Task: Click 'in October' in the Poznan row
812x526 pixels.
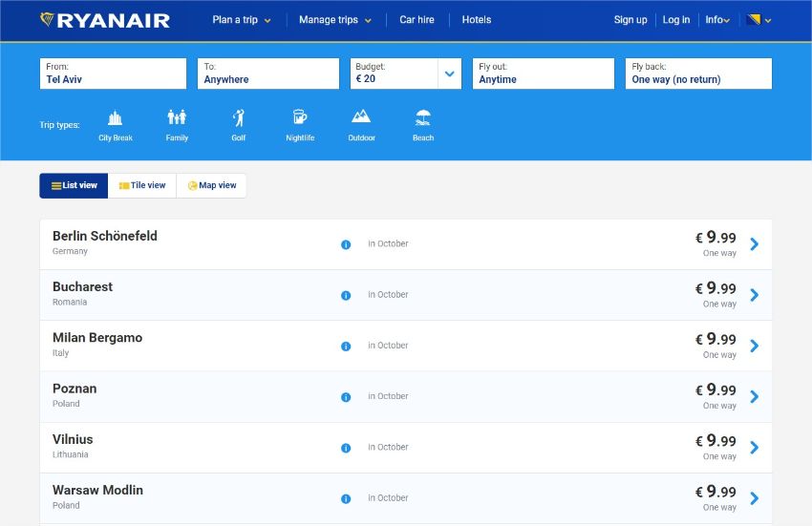Action: point(388,396)
